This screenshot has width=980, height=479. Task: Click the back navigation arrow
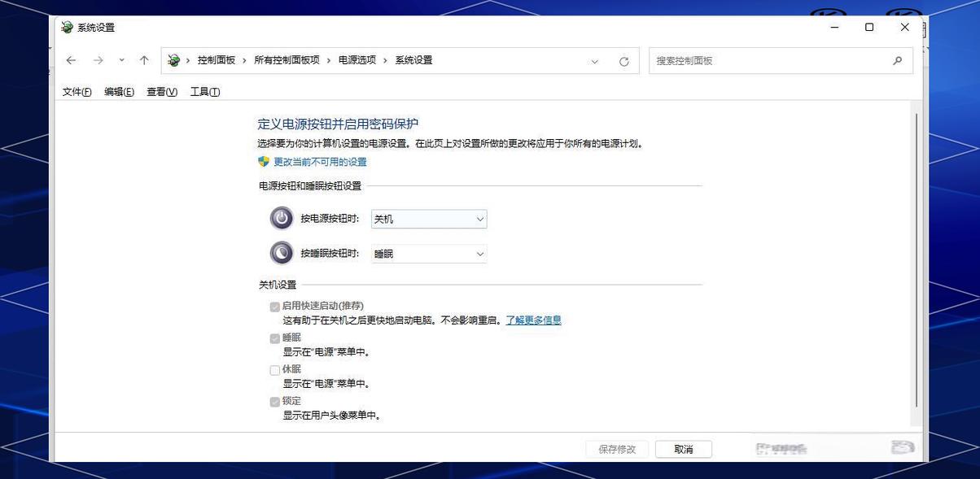click(x=71, y=60)
